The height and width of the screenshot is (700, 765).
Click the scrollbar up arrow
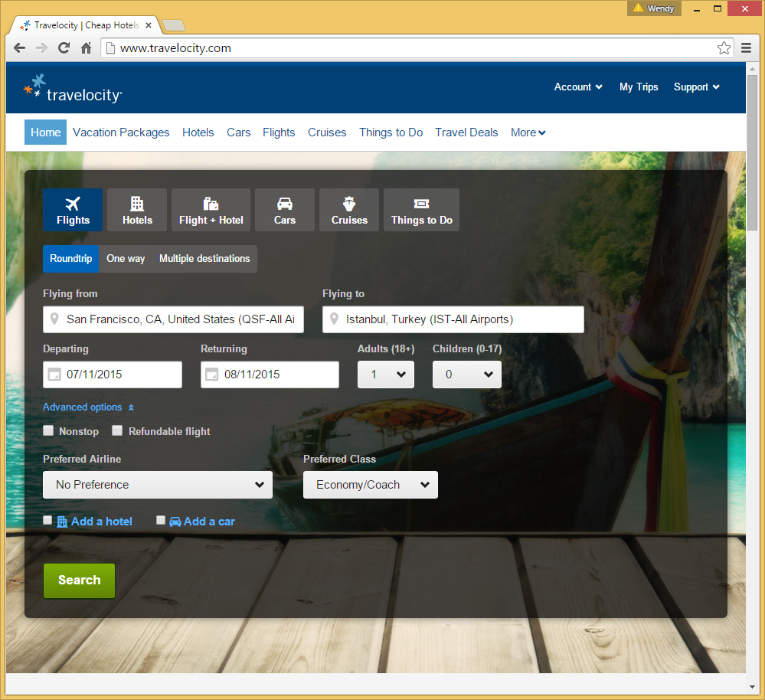point(752,68)
